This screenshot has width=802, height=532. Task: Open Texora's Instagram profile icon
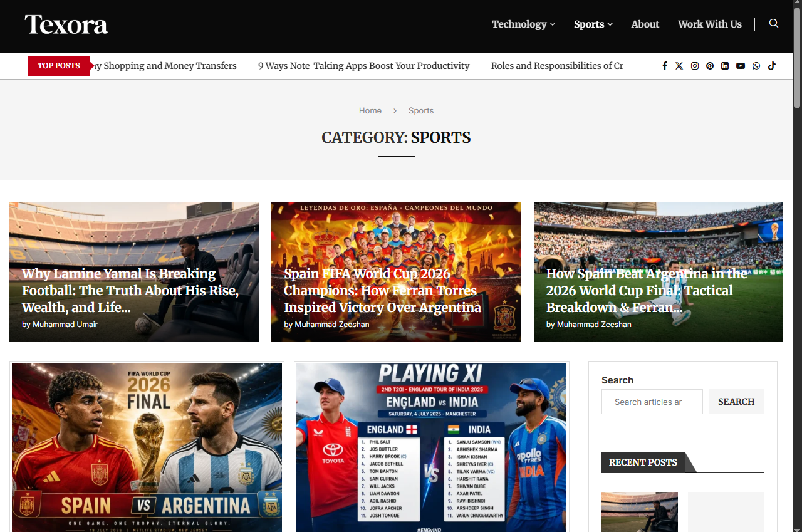(x=695, y=66)
